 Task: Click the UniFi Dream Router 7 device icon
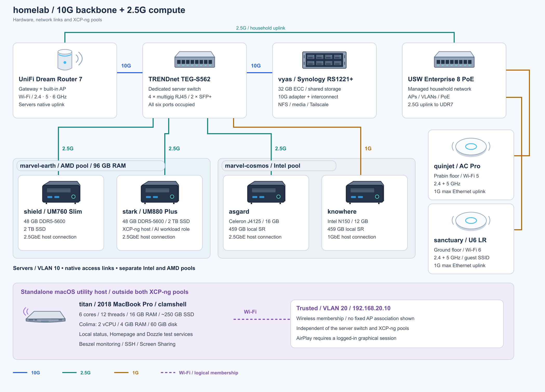(70, 60)
